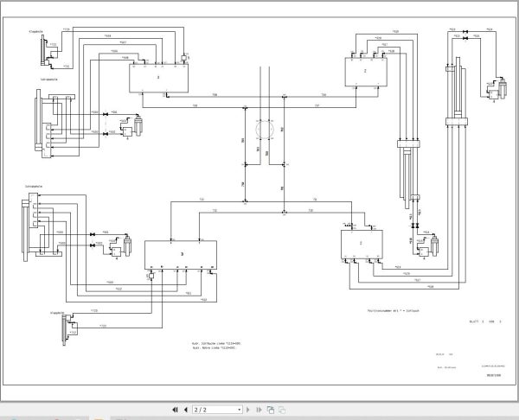The width and height of the screenshot is (519, 420).
Task: Click the 'BLATT 2 VON 2' sheet label
Action: [485, 321]
